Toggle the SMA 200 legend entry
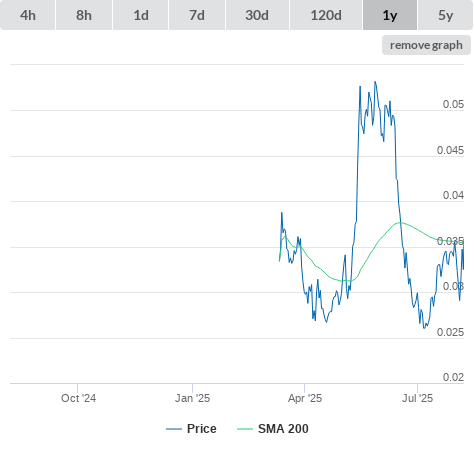The height and width of the screenshot is (455, 474). (x=283, y=429)
